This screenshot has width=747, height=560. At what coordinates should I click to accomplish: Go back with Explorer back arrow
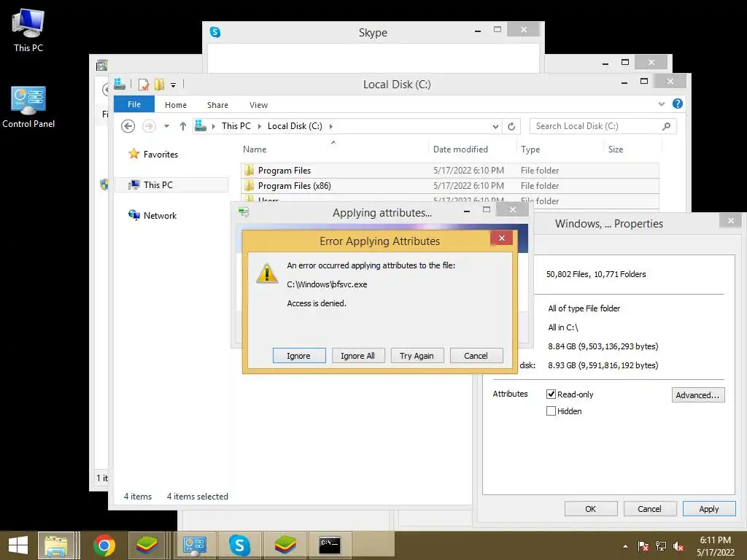(128, 126)
